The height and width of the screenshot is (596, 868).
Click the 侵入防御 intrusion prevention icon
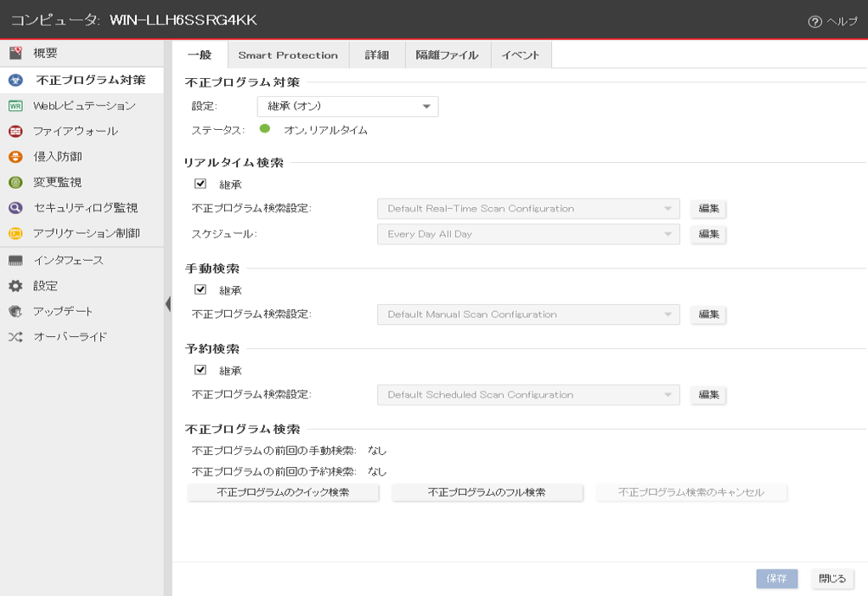(x=15, y=157)
